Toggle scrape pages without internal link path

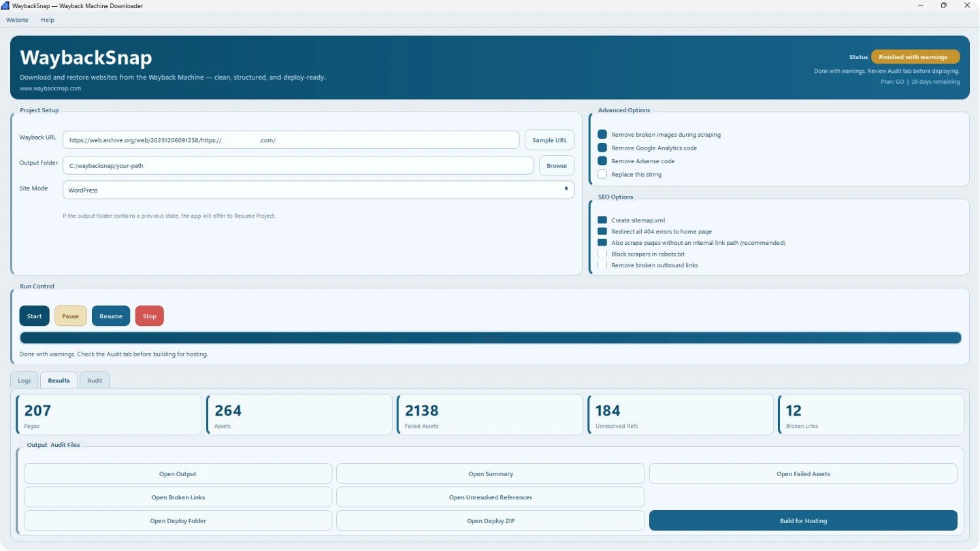point(602,242)
